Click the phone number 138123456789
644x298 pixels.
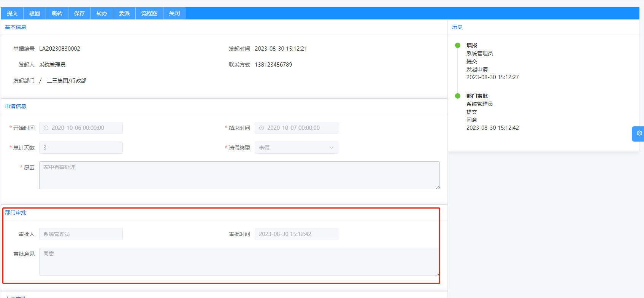[x=273, y=65]
